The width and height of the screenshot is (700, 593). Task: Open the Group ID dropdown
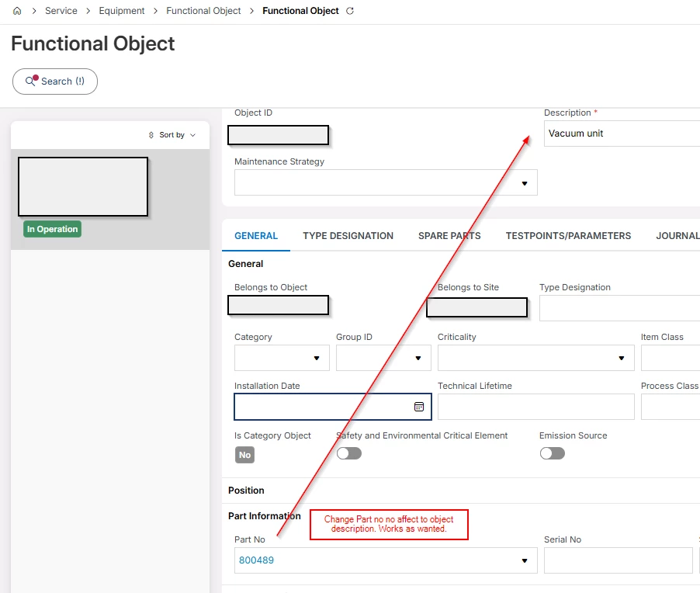[418, 358]
